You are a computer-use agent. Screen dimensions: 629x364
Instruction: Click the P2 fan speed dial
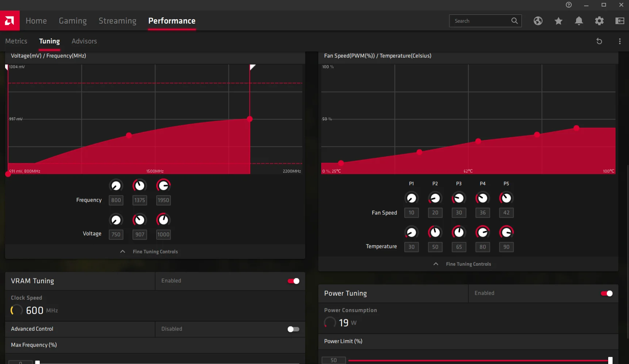[x=435, y=198]
